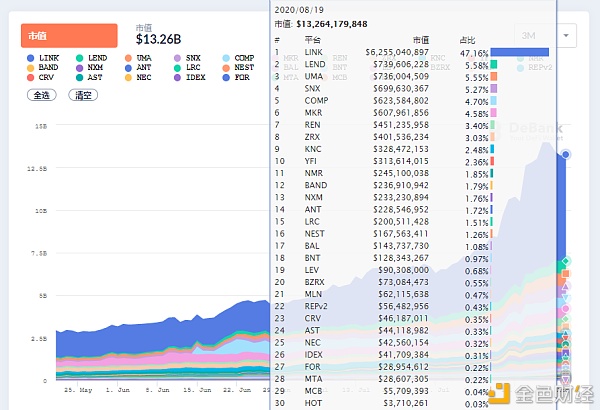600x410 pixels.
Task: Click the LEND green color bar in tooltip
Action: (494, 64)
